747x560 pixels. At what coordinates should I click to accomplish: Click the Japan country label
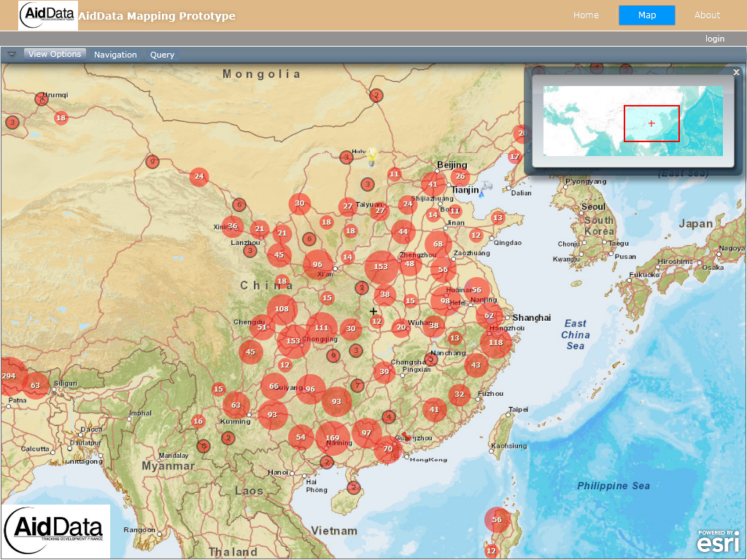coord(695,224)
